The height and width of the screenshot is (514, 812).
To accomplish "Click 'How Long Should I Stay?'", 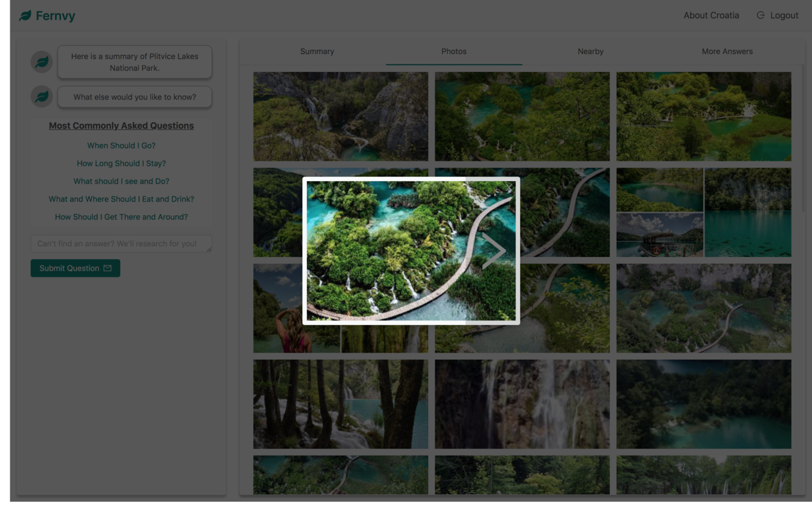I will [121, 163].
